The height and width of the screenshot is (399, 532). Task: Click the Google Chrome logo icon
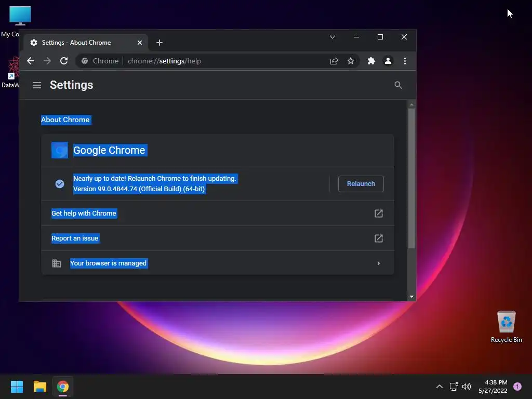tap(60, 150)
